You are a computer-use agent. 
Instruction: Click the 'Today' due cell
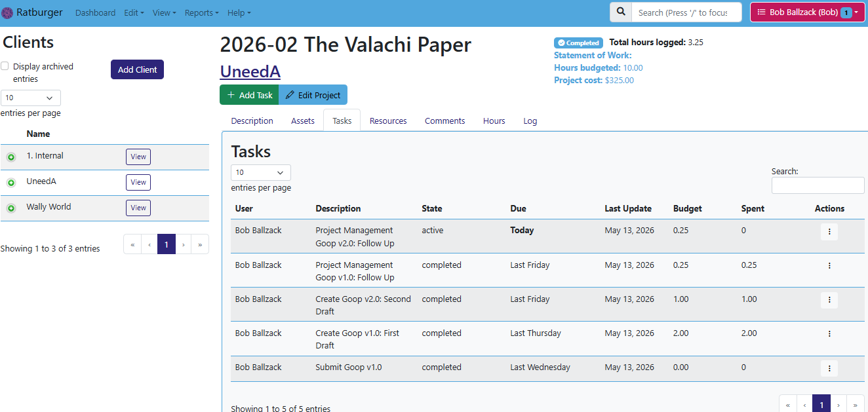point(522,231)
